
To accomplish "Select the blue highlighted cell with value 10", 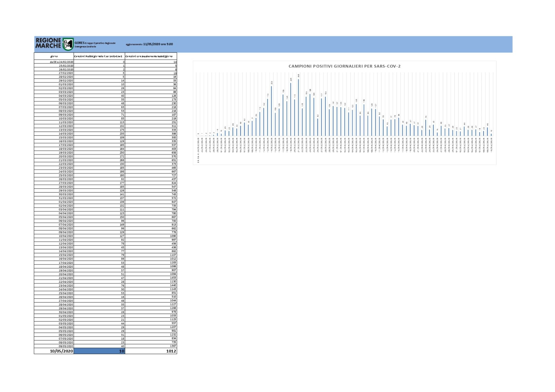I will point(99,351).
